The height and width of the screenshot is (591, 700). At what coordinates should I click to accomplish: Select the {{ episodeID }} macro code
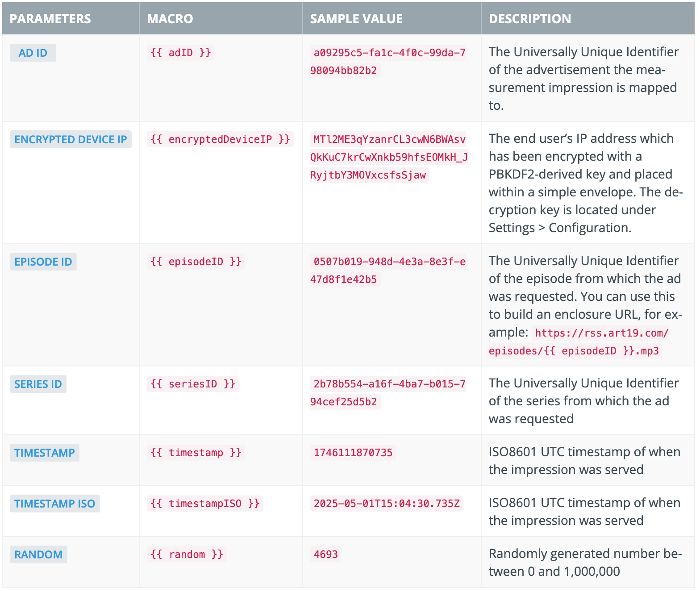(196, 262)
